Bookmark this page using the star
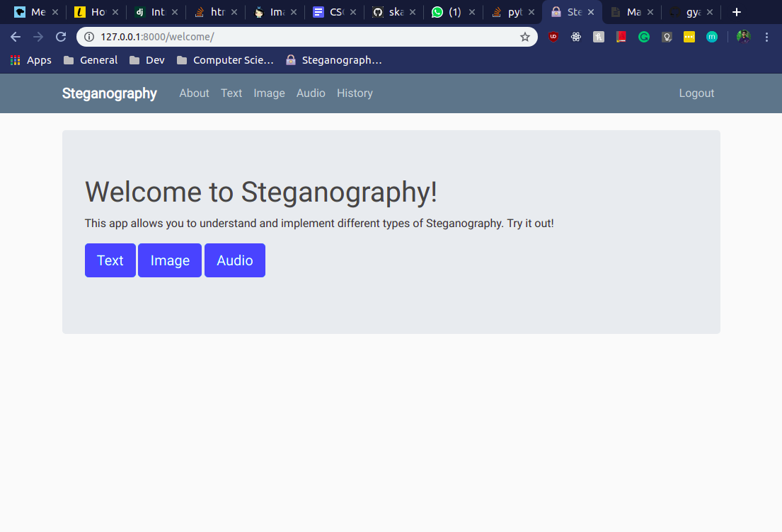 [x=525, y=36]
